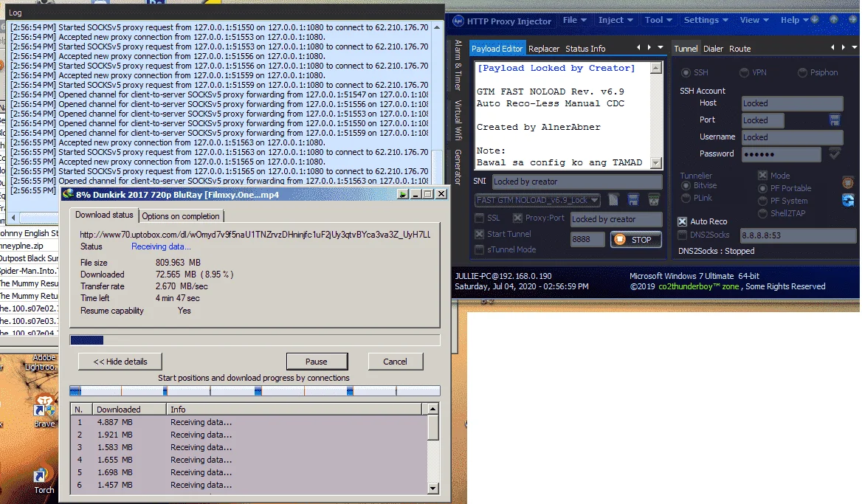Cancel the Dunkirk download

click(x=395, y=362)
